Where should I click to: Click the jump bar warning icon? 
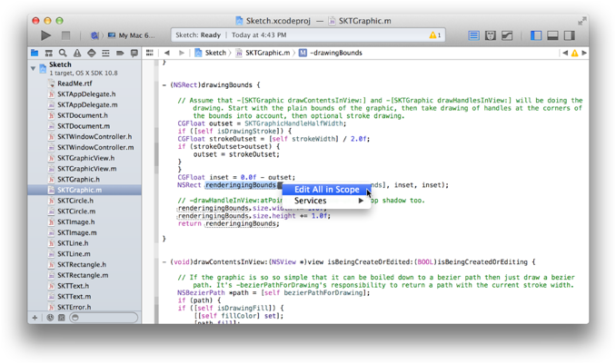(575, 53)
